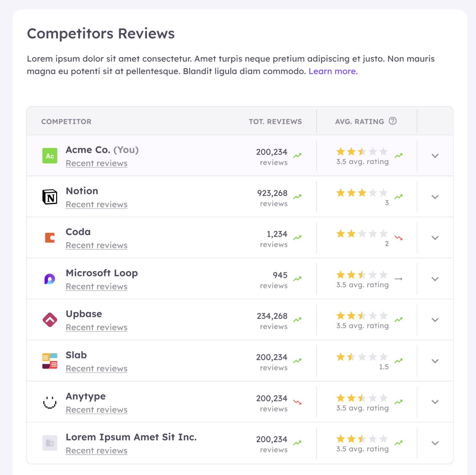Open the Learn more link
Image resolution: width=476 pixels, height=475 pixels.
tap(333, 71)
